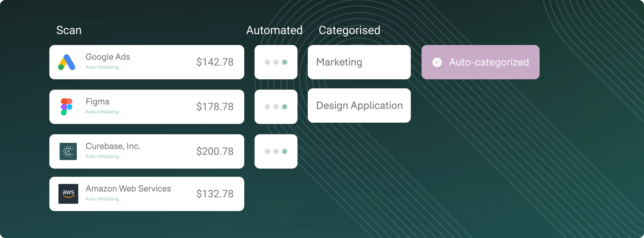The height and width of the screenshot is (238, 644).
Task: Click the AWS logo icon
Action: (x=68, y=194)
